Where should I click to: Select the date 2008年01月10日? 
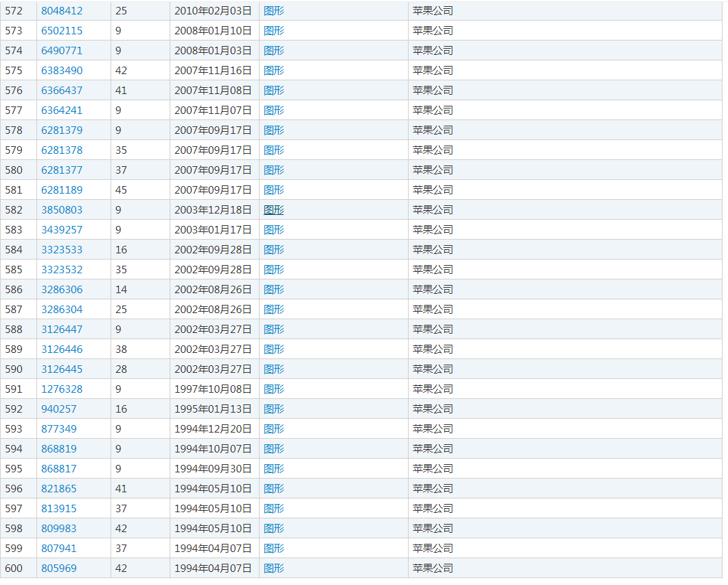click(x=213, y=31)
